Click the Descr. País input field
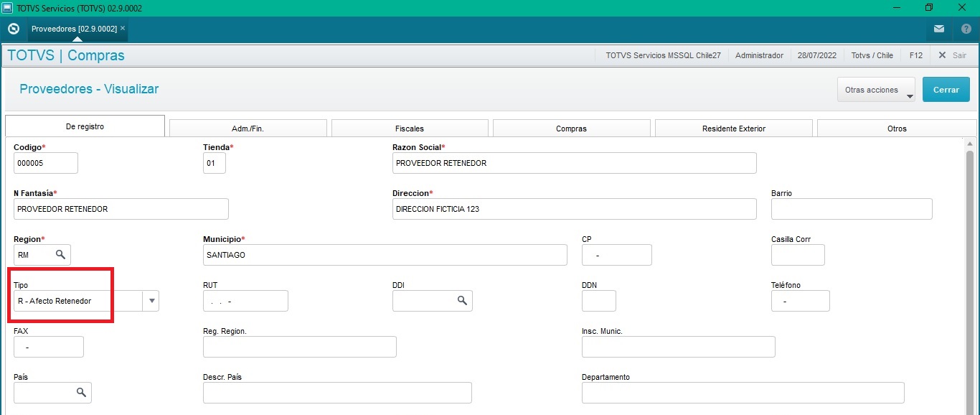 coord(337,393)
